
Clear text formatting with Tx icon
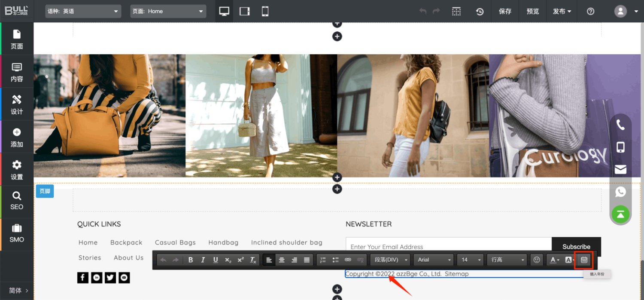[x=253, y=260]
